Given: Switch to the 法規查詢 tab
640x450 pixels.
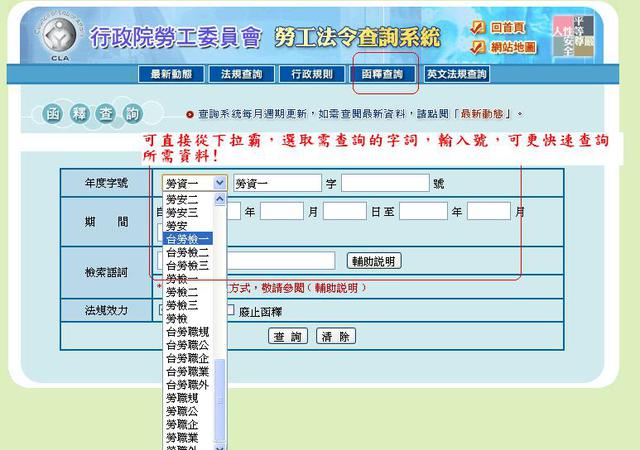Looking at the screenshot, I should coord(241,74).
